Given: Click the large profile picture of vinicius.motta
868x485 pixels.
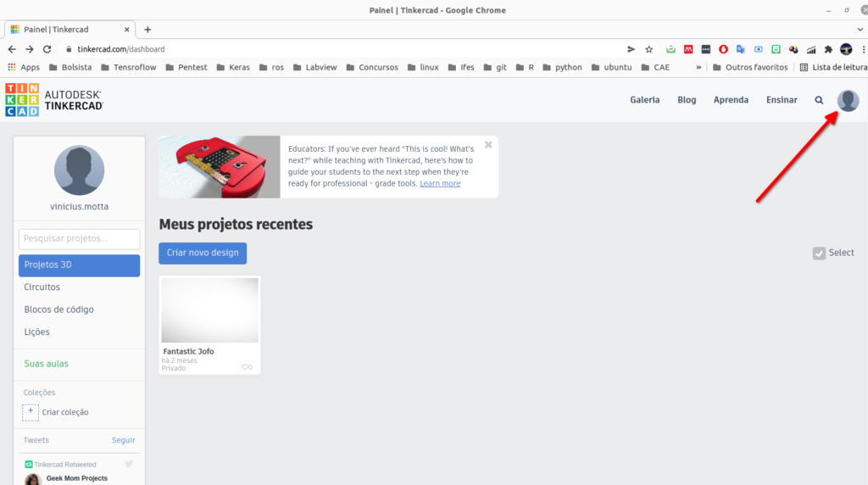Looking at the screenshot, I should pyautogui.click(x=79, y=170).
